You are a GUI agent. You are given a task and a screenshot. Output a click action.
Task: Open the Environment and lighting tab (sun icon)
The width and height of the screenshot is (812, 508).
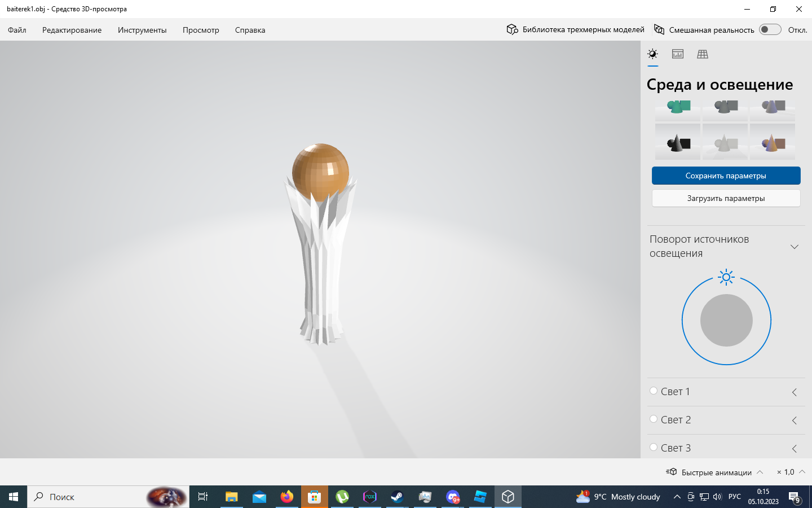(652, 54)
